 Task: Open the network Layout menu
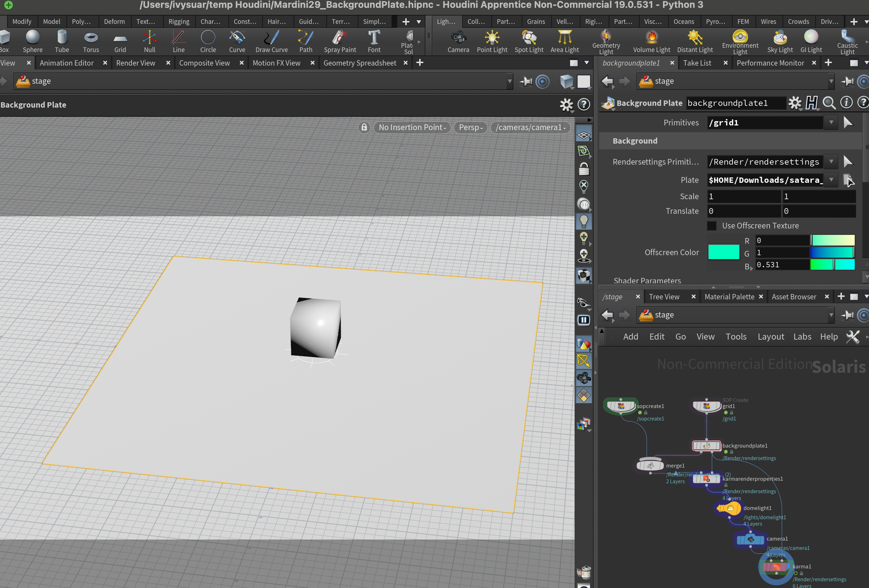771,337
